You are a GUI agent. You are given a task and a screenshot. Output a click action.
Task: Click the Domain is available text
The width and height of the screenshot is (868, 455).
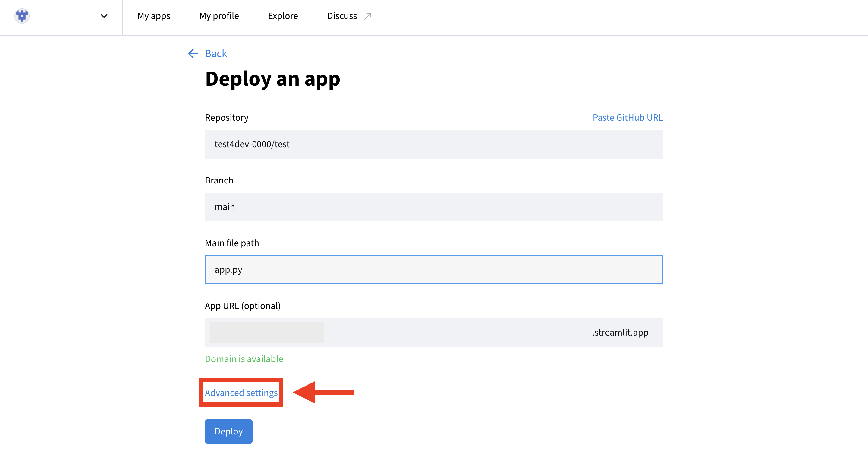pos(244,359)
